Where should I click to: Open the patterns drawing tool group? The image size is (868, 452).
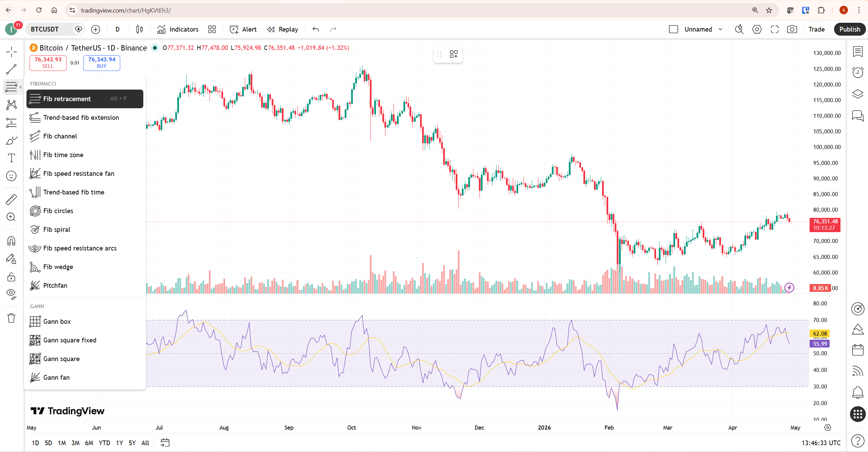(11, 105)
